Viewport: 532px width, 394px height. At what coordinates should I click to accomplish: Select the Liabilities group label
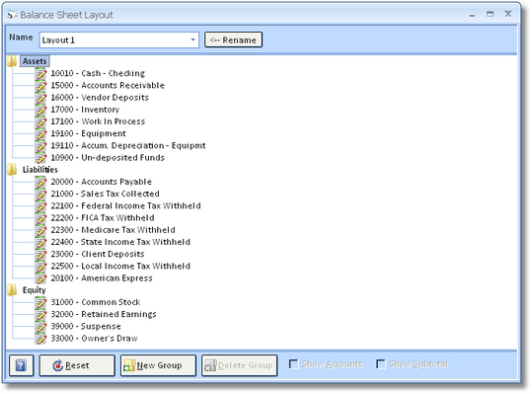pos(40,170)
